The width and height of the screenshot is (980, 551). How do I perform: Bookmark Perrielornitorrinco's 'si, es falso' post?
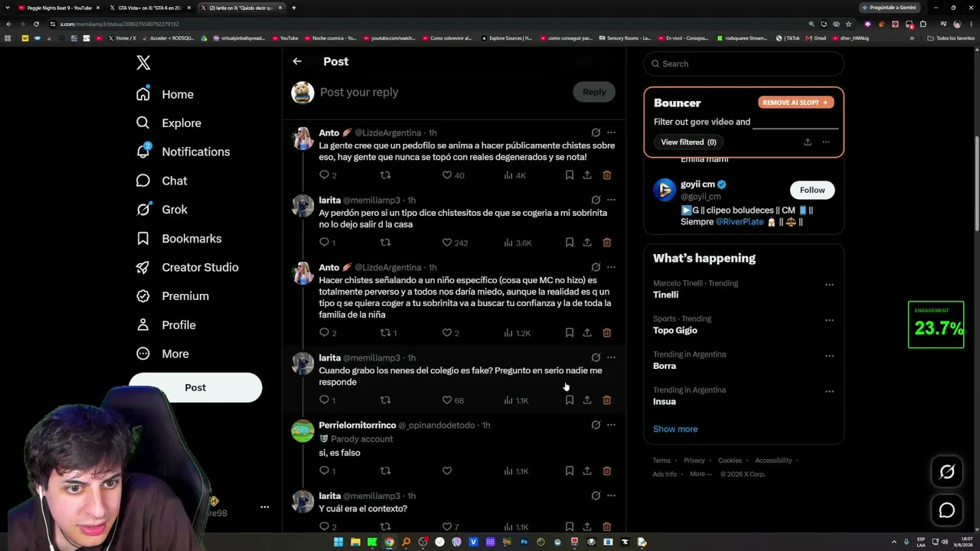tap(570, 471)
